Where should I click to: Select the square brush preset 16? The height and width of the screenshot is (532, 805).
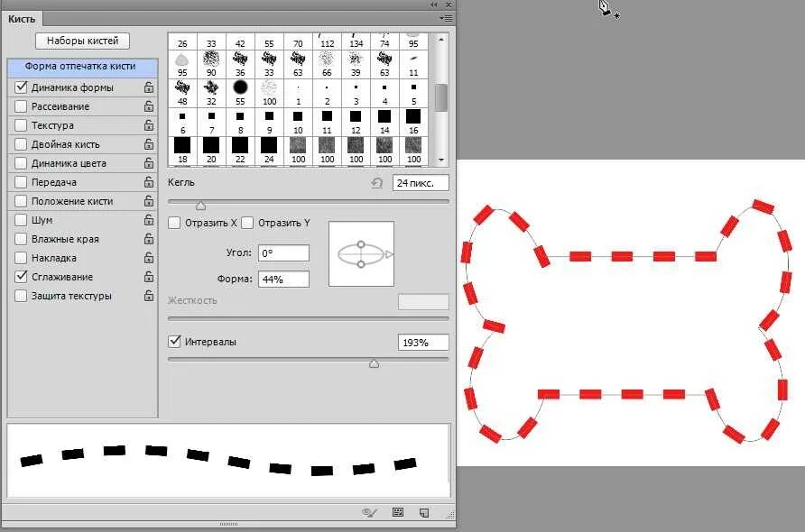click(x=413, y=122)
